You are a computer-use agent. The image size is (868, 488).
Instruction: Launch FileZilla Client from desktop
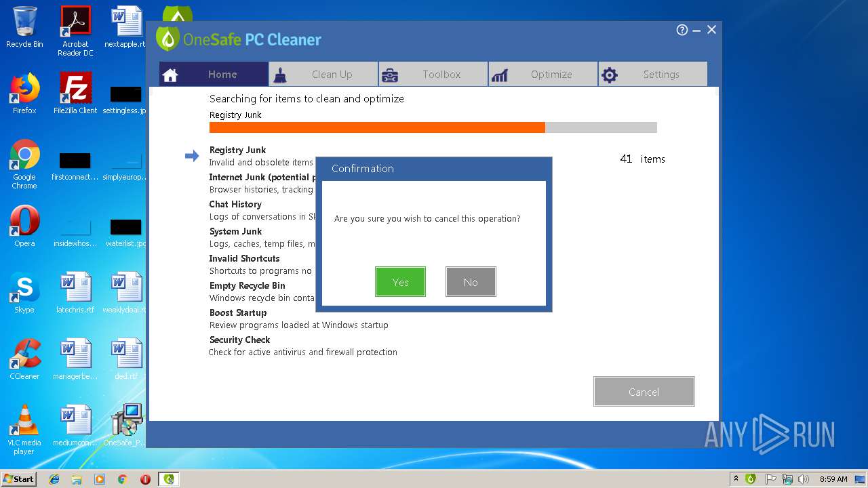[x=75, y=94]
